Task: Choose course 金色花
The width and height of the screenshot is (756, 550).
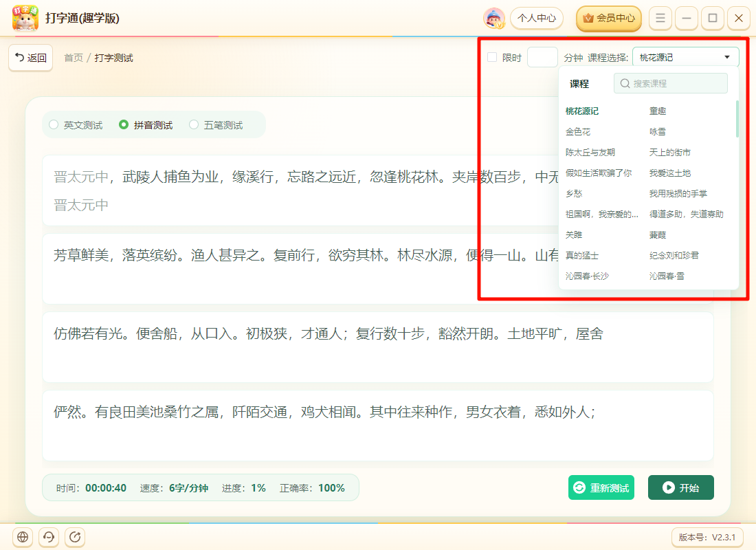Action: 577,132
